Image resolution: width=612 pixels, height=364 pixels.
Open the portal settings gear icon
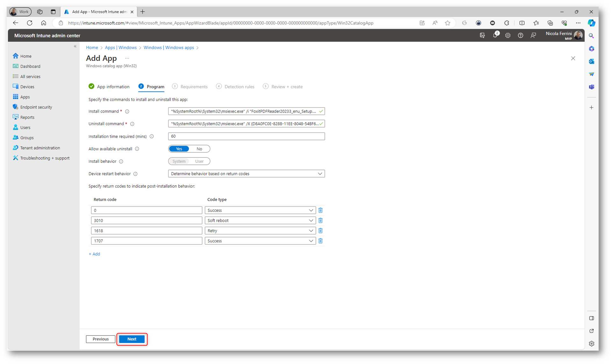coord(508,36)
